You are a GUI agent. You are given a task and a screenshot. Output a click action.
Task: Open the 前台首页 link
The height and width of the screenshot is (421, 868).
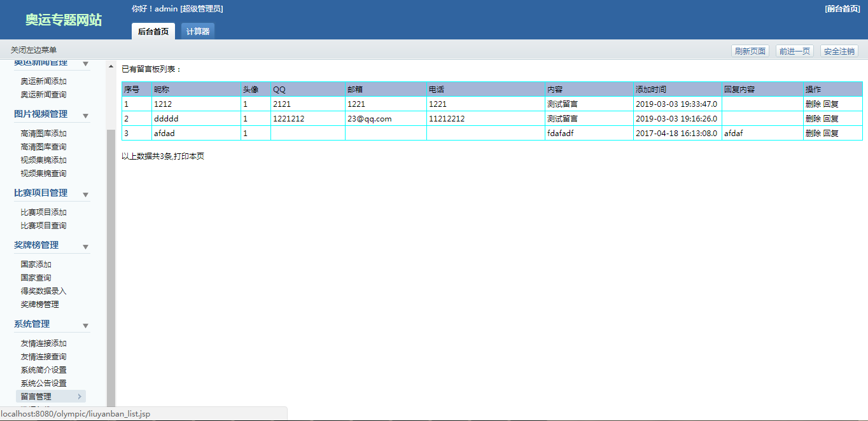tap(843, 9)
